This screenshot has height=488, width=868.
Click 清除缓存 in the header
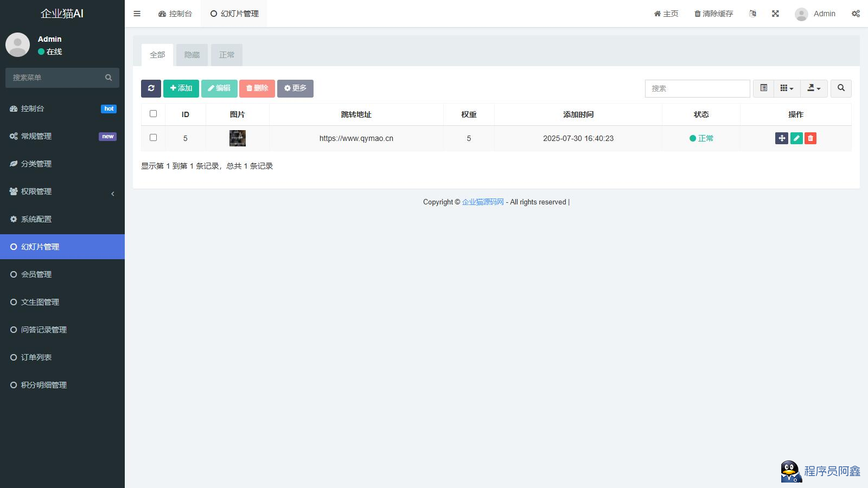713,14
